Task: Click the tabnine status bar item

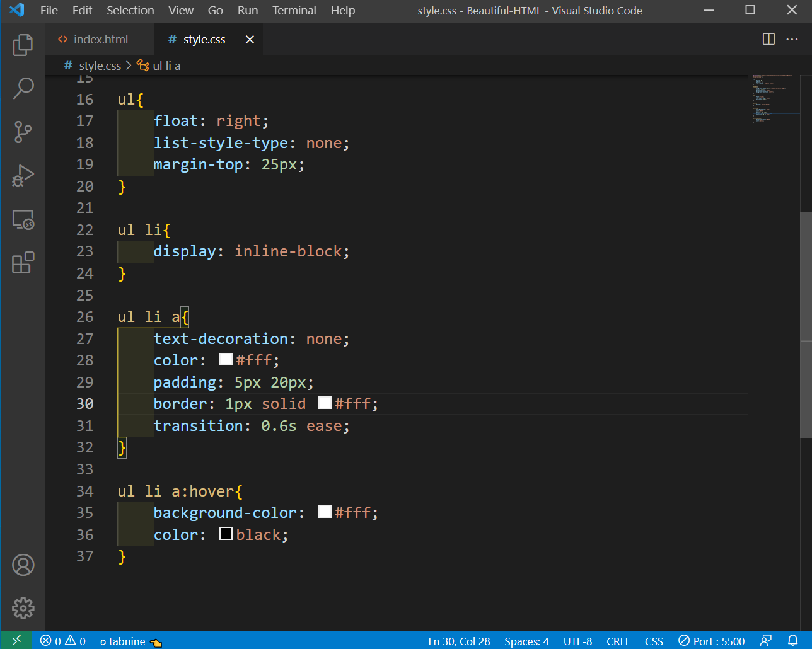Action: click(x=131, y=641)
